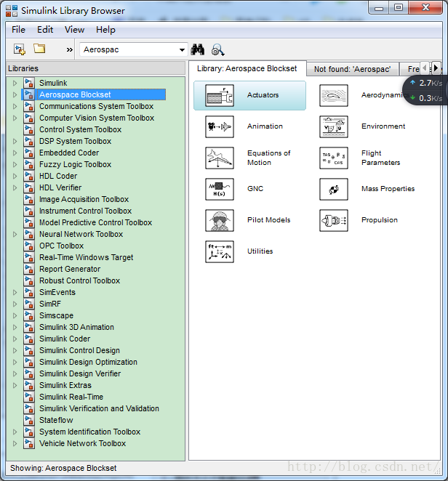Screen dimensions: 448x481
Task: Expand the Neural Network Toolbox node
Action: [x=15, y=234]
